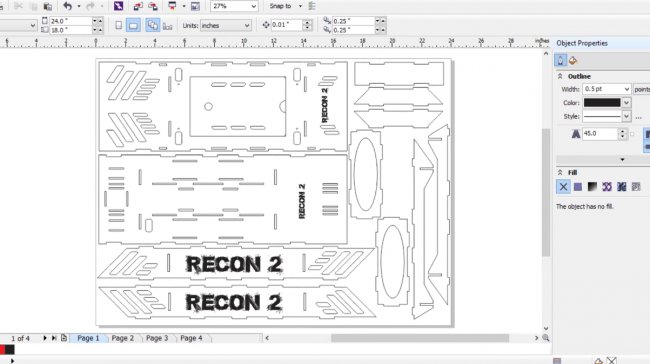Collapse the Outline section chevron
This screenshot has width=650, height=364.
(560, 76)
